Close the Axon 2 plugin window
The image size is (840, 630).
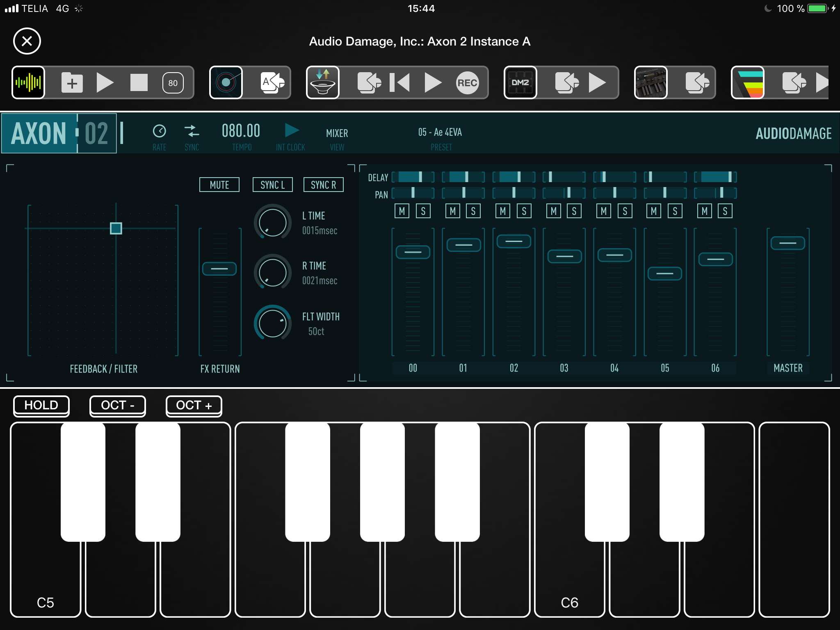click(x=27, y=41)
